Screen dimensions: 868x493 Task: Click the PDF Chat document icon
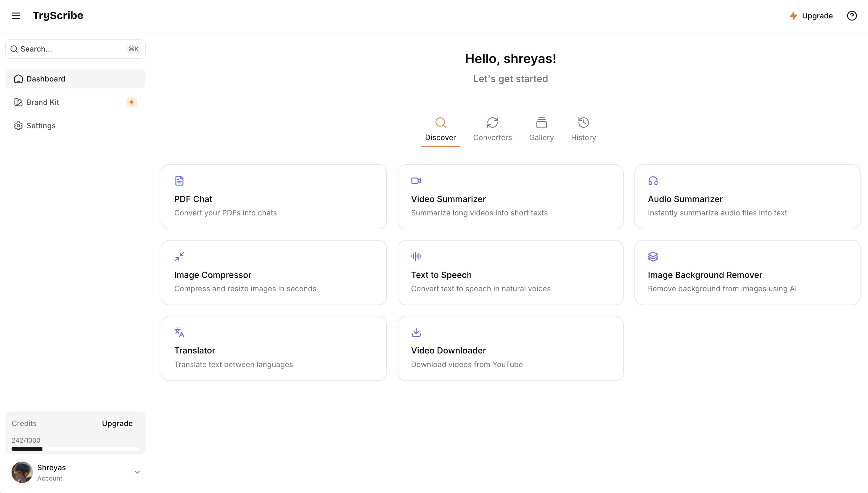click(x=179, y=180)
